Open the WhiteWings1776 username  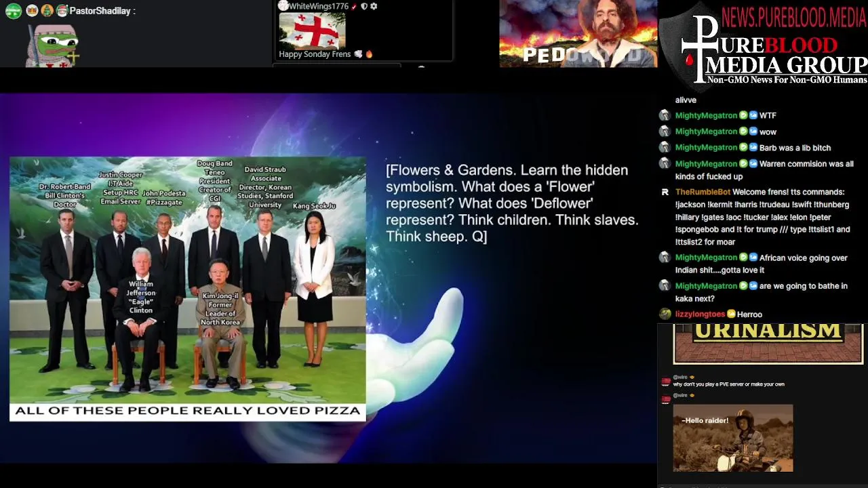(319, 6)
